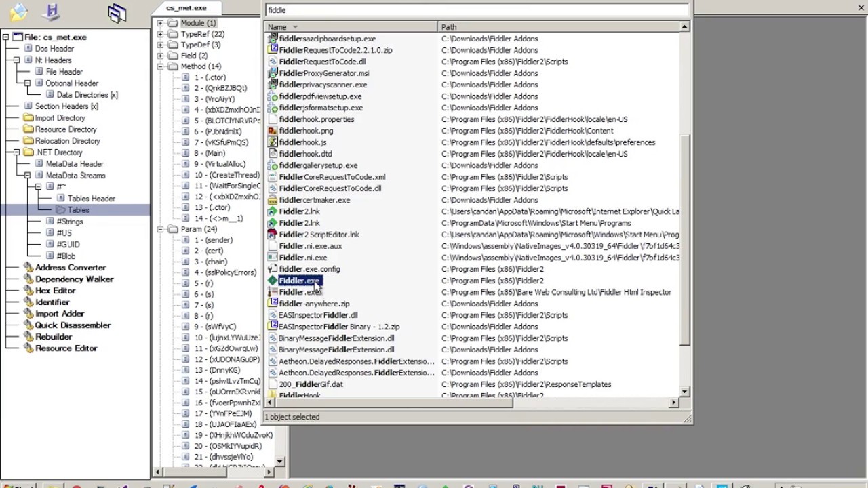Click the Fiddler2 ScriptEditor.lnk shortcut icon

(273, 235)
